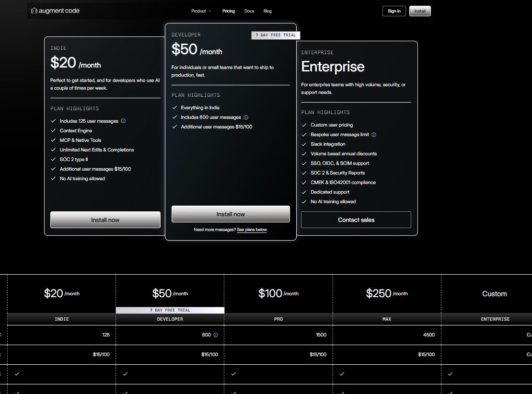Viewport: 532px width, 394px height.
Task: Click info icon beside Bespoke user message limit
Action: coord(374,135)
